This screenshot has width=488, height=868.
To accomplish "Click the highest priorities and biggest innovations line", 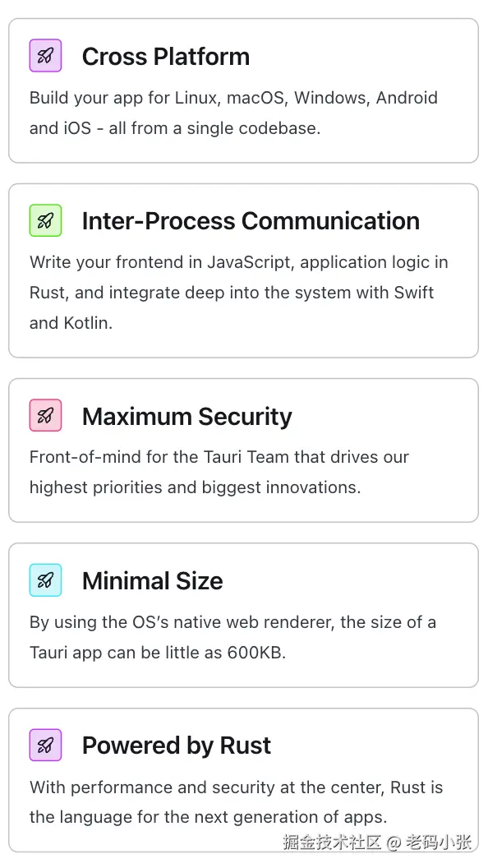I will [x=195, y=487].
